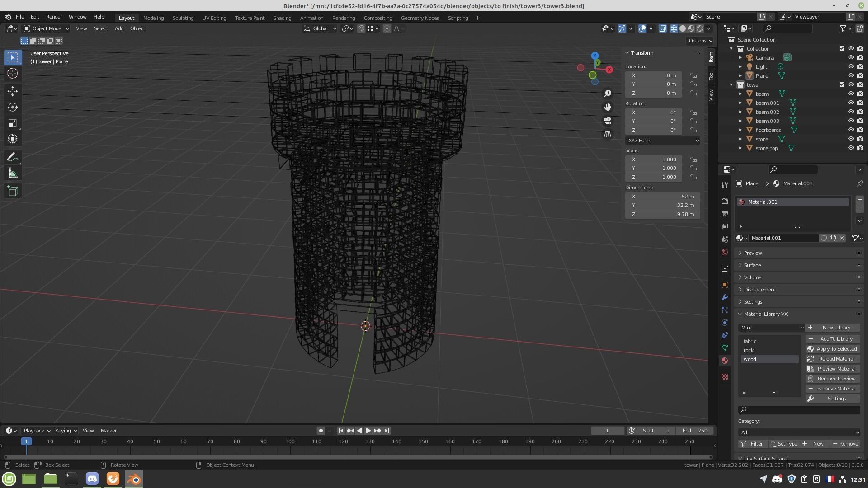Activate the Transform tool
The image size is (868, 488).
point(13,139)
